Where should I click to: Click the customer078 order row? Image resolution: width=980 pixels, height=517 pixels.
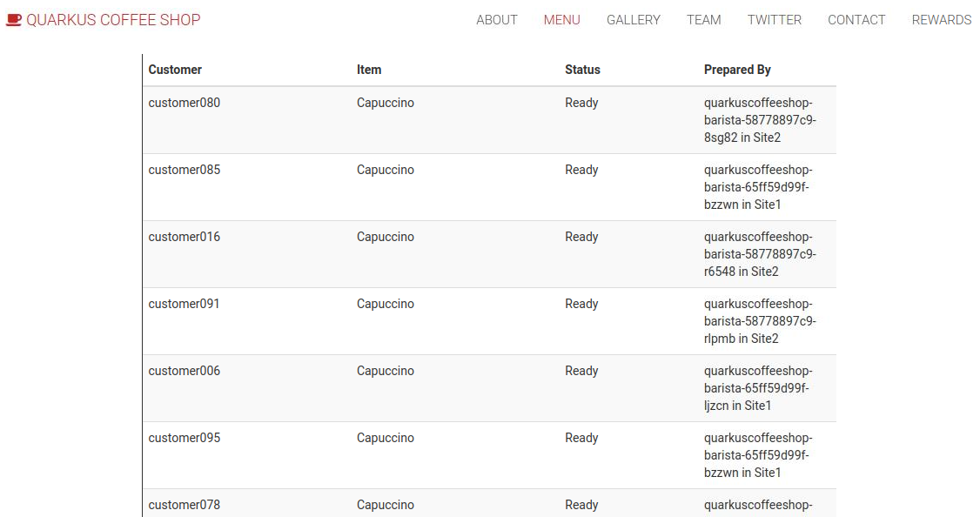pos(184,505)
